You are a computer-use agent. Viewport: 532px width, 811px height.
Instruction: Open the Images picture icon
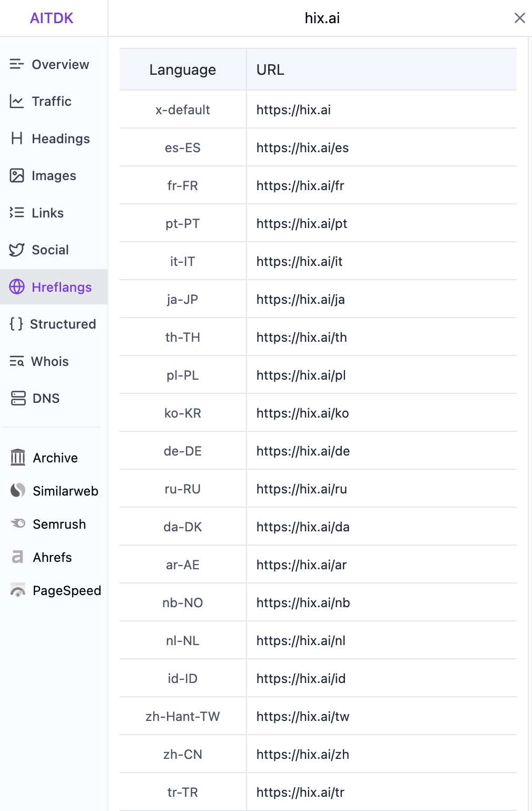[17, 175]
